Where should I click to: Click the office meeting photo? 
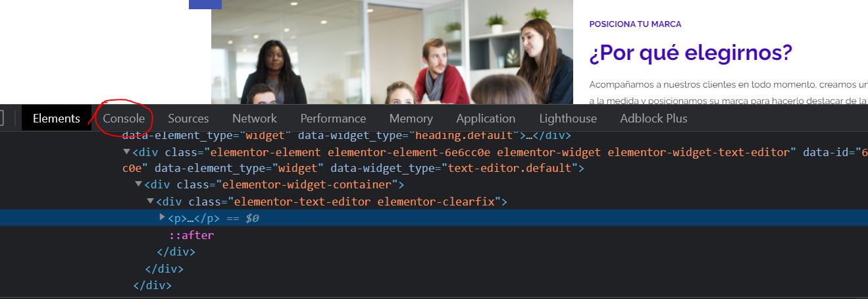click(x=392, y=52)
